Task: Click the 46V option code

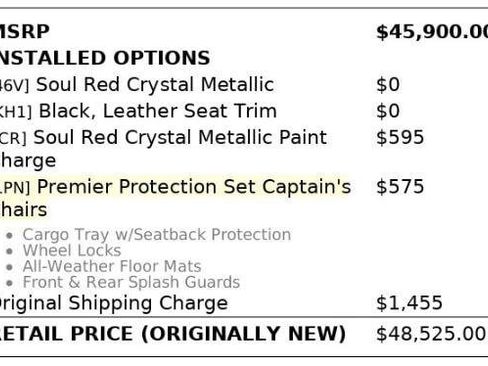Action: coord(15,86)
